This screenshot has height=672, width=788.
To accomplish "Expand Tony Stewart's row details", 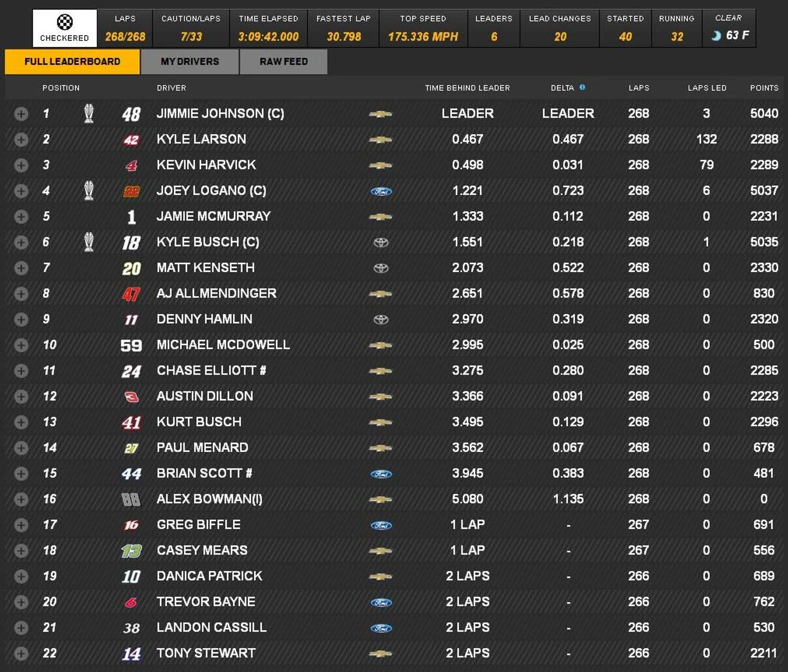I will 21,654.
